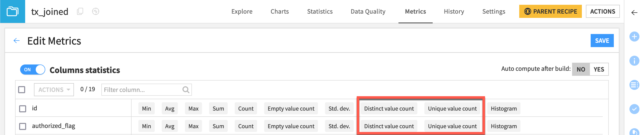Enable Sum metric for authorized_flag
The image size is (644, 135).
coord(218,126)
